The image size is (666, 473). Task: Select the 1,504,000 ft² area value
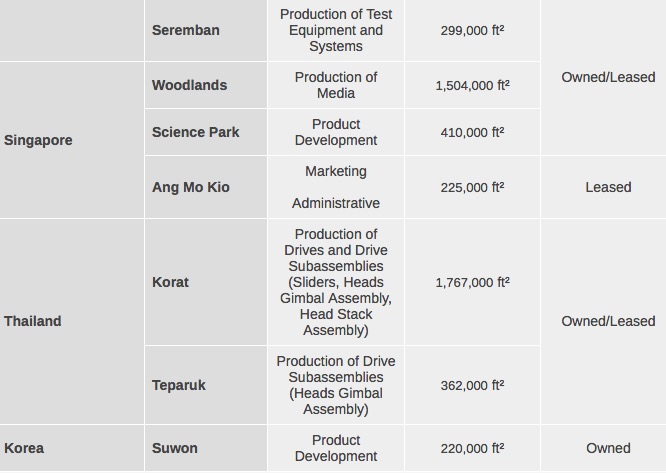(x=472, y=85)
